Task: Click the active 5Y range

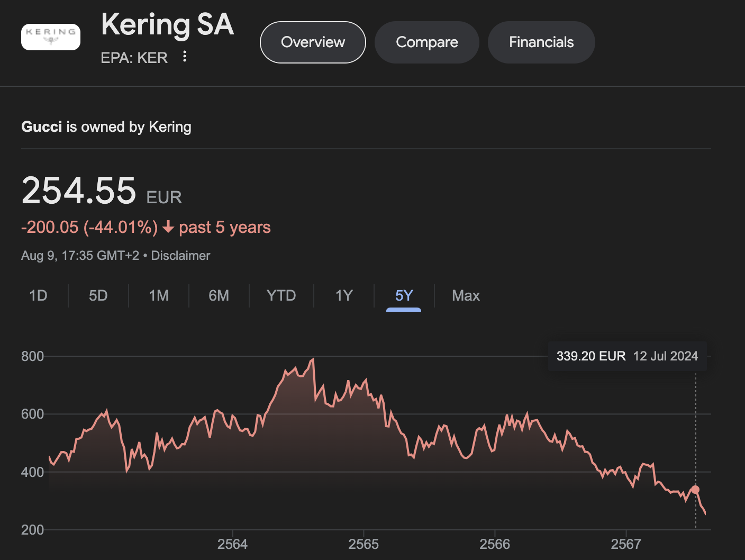Action: [x=404, y=295]
